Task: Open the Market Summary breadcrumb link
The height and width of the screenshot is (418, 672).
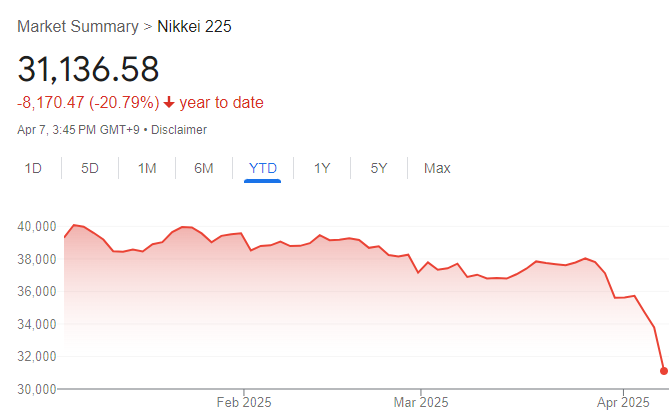Action: [x=78, y=26]
